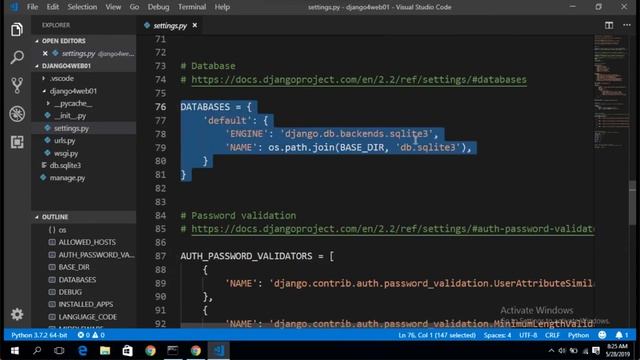Open the Explorer view in activity bar
Image resolution: width=640 pixels, height=360 pixels.
click(17, 29)
